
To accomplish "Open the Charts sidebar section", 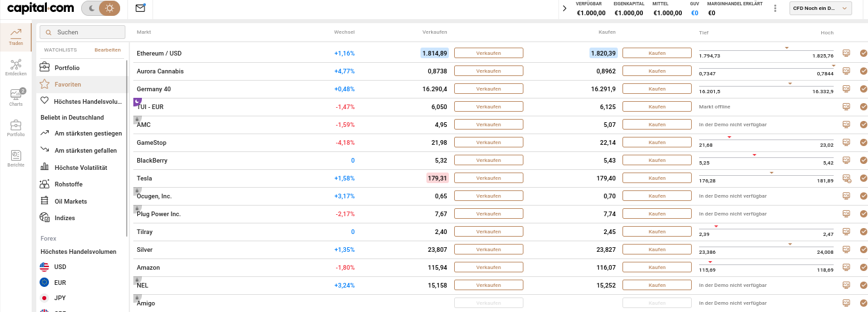I will click(16, 98).
